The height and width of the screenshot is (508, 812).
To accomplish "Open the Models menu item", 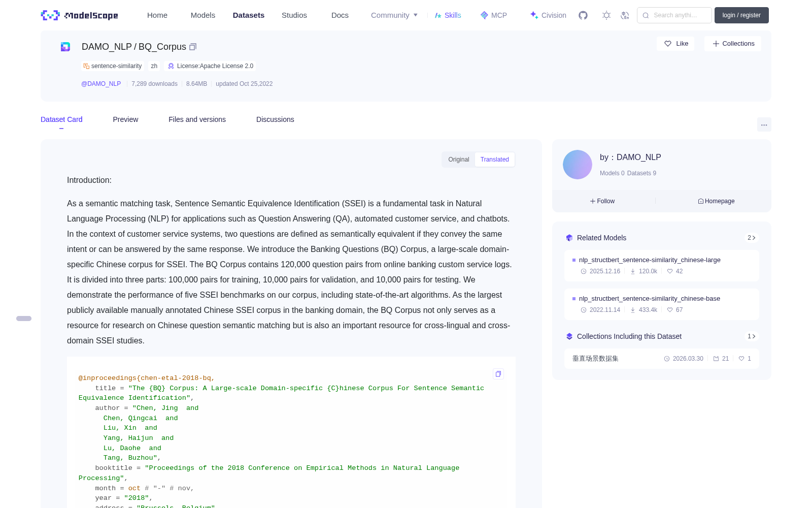I will tap(203, 15).
